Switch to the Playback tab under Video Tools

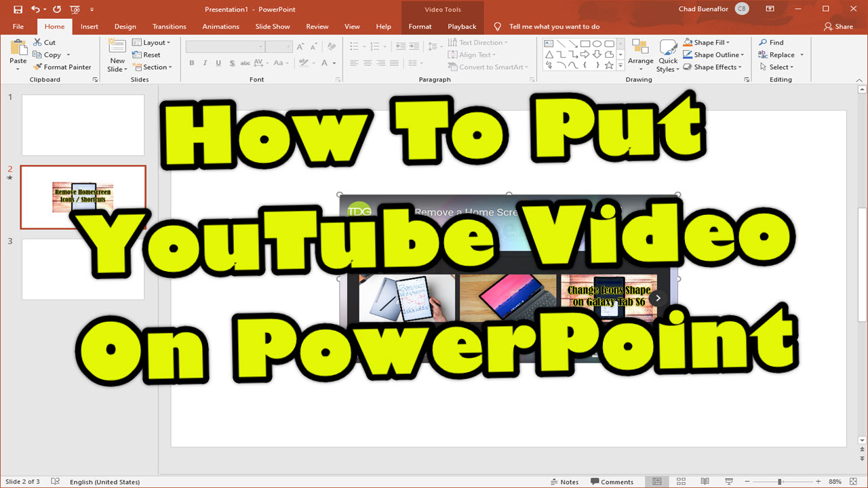pyautogui.click(x=462, y=26)
